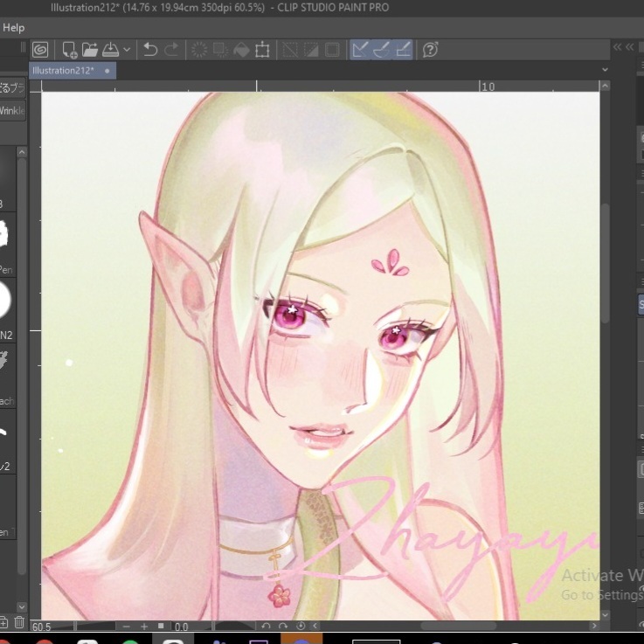Zoom in with the plus button

pos(144,627)
